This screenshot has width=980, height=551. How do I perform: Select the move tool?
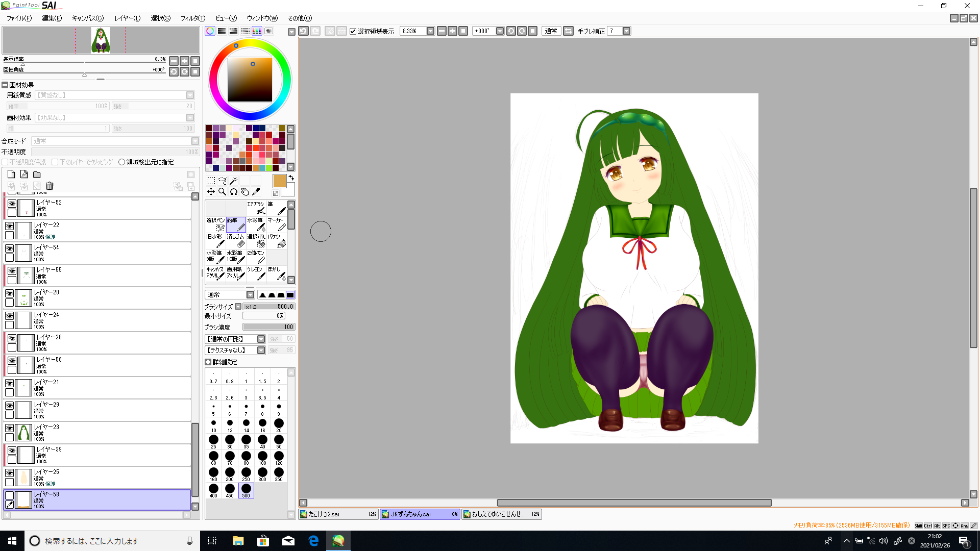click(211, 192)
